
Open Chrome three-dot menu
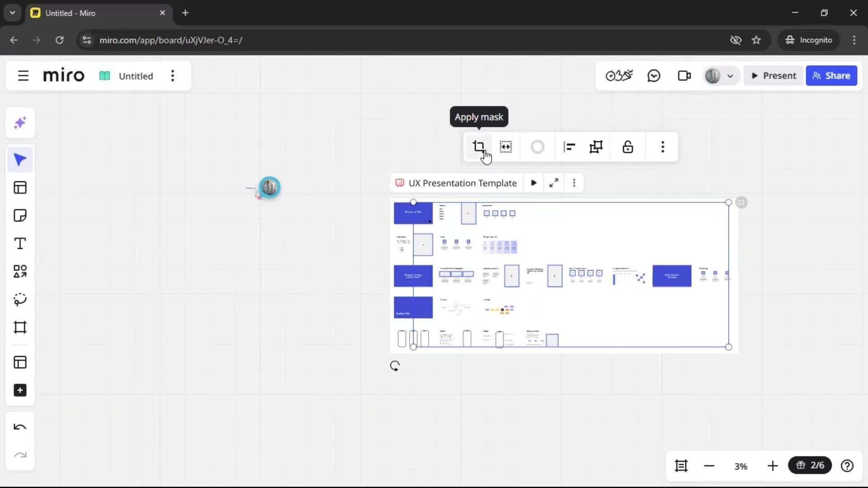pyautogui.click(x=854, y=40)
